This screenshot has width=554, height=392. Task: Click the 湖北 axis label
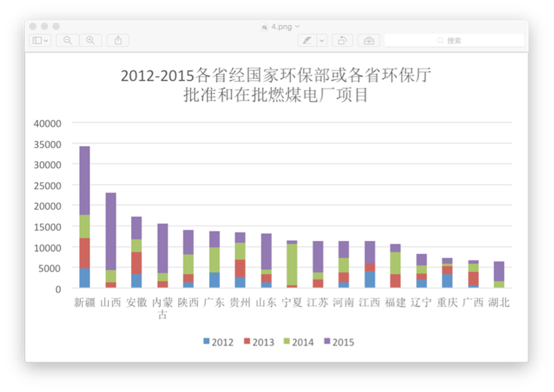coord(498,303)
